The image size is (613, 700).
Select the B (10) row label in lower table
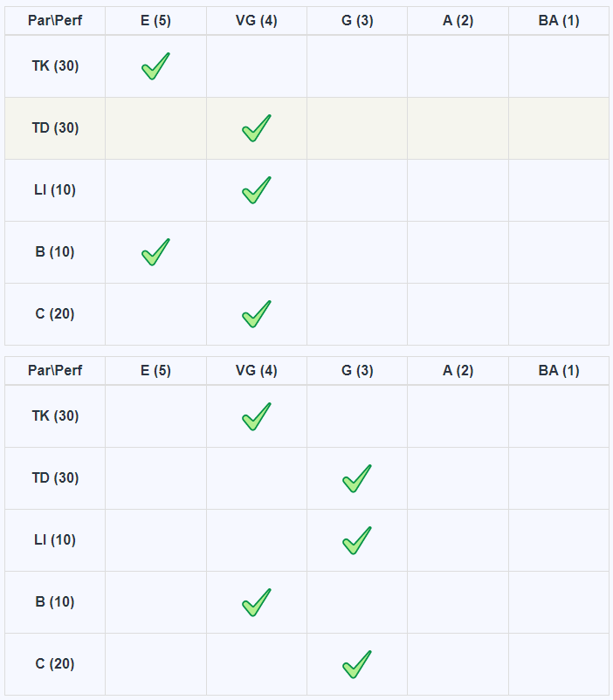pos(55,602)
